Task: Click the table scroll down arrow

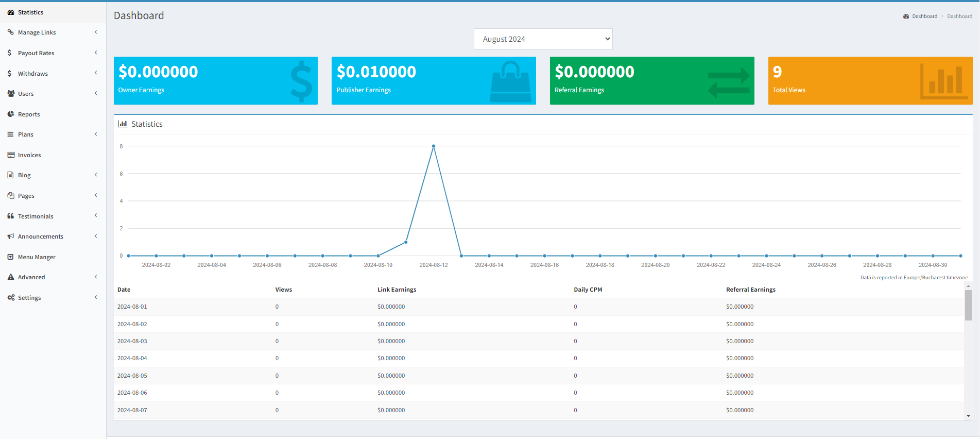Action: pos(968,416)
